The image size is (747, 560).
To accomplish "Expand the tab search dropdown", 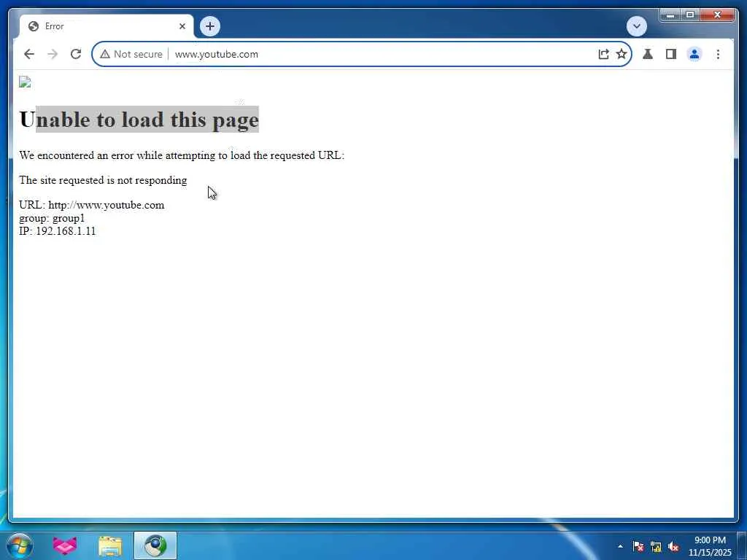I will 636,26.
